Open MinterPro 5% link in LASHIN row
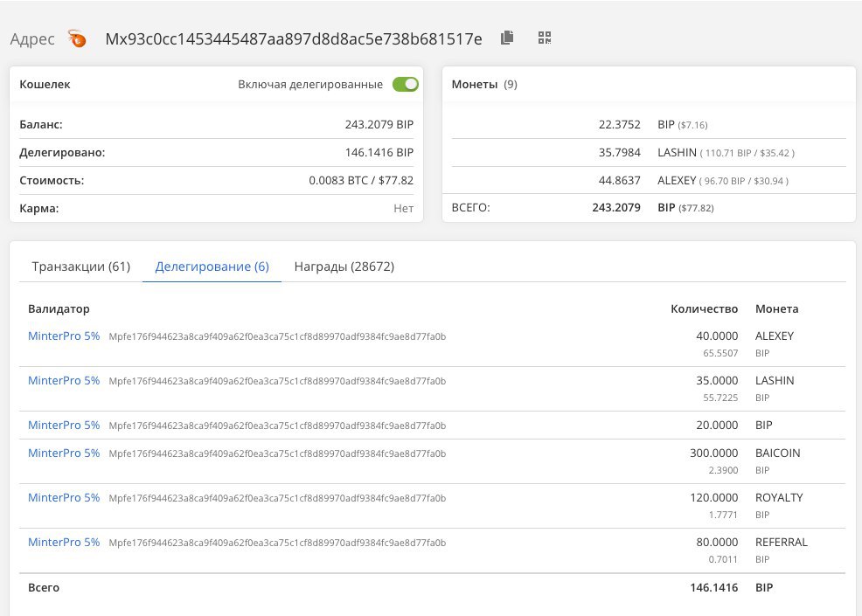This screenshot has width=862, height=616. [x=64, y=380]
